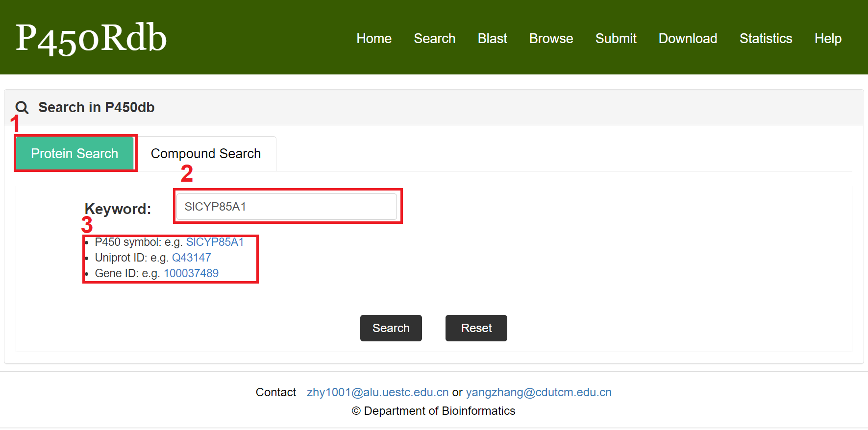Focus the Keyword input field
This screenshot has height=430, width=868.
click(x=287, y=207)
